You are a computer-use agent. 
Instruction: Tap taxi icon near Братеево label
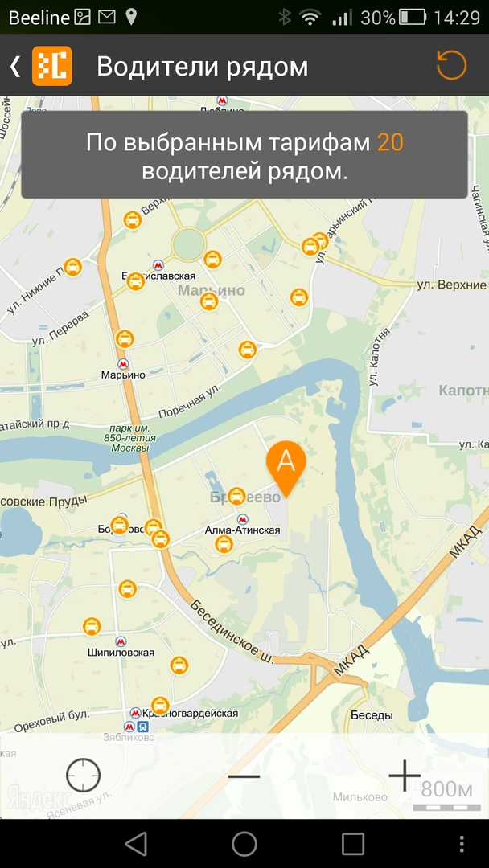click(236, 496)
